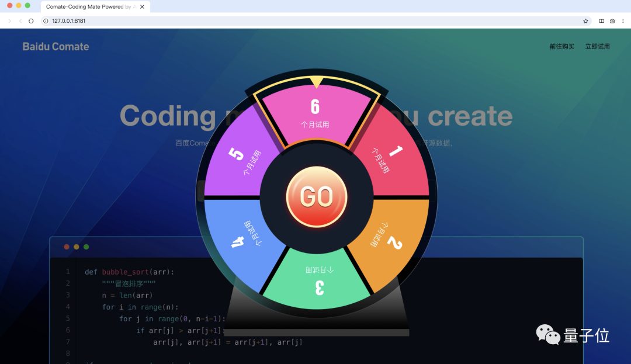Click the green 3-month trial wheel segment

[316, 279]
